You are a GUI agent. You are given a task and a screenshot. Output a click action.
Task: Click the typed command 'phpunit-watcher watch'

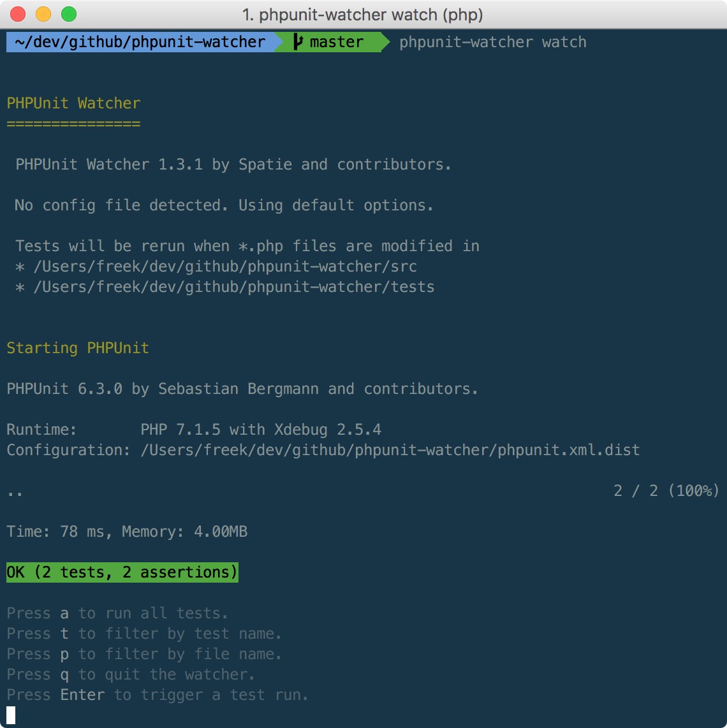[493, 42]
